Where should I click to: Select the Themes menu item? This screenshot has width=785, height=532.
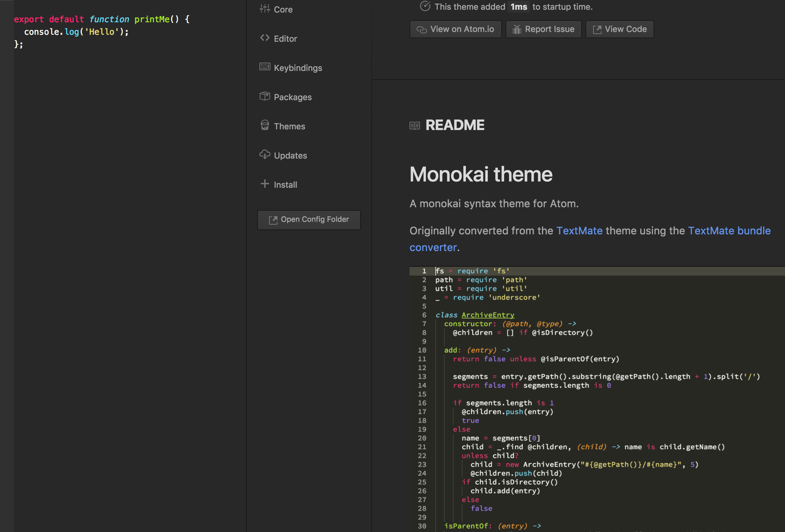289,126
